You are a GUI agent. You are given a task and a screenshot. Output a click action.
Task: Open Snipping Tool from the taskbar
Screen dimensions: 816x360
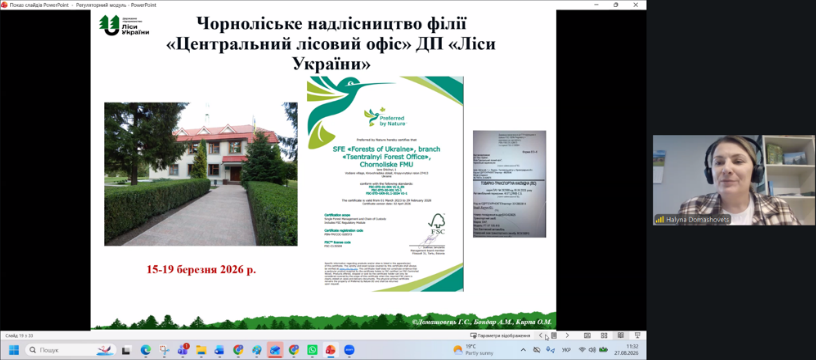click(164, 350)
